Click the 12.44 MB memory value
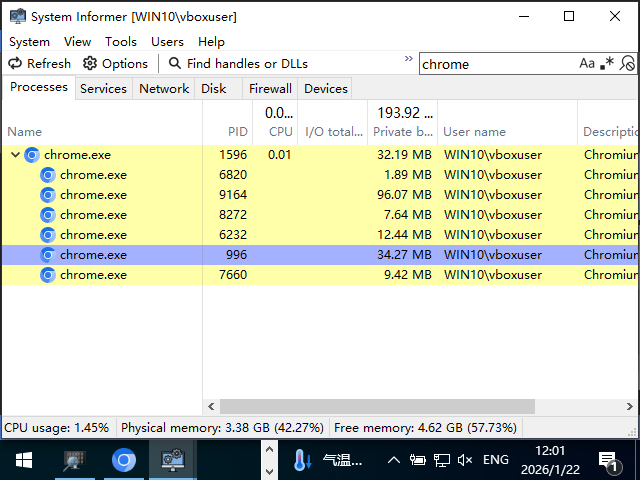Screen dimensions: 640x480 point(404,235)
